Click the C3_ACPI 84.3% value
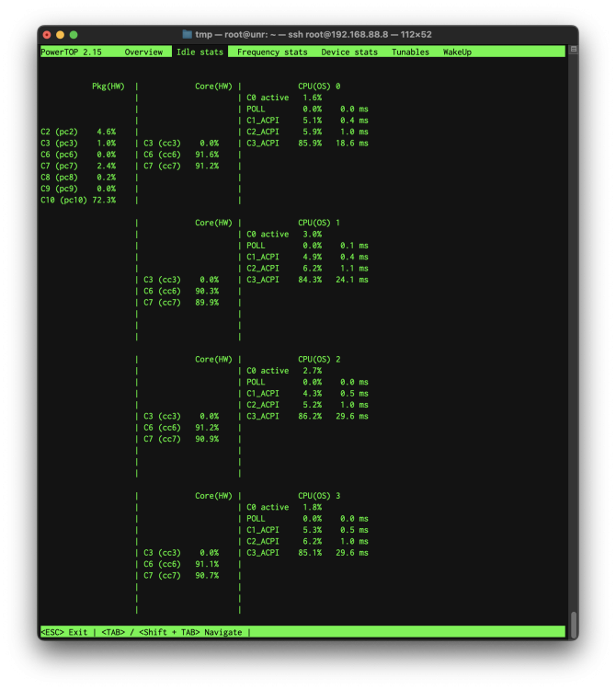Screen dimensions: 616x690 click(310, 280)
